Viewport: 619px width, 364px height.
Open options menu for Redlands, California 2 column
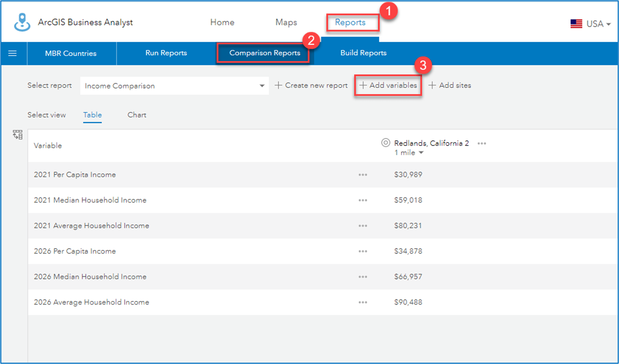point(482,143)
